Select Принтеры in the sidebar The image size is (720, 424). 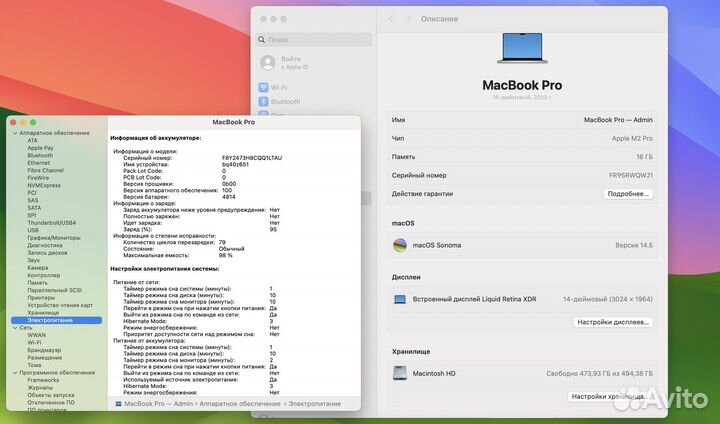pyautogui.click(x=41, y=298)
